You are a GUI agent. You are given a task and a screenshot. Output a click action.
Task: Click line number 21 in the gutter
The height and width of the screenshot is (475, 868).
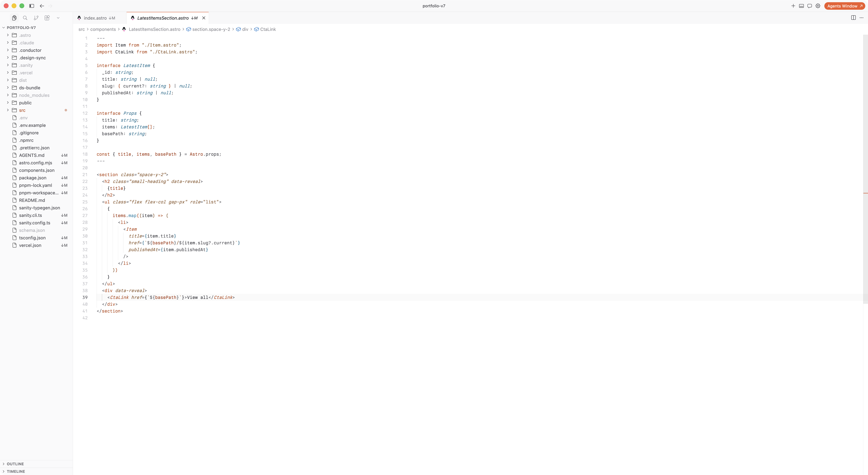coord(85,174)
